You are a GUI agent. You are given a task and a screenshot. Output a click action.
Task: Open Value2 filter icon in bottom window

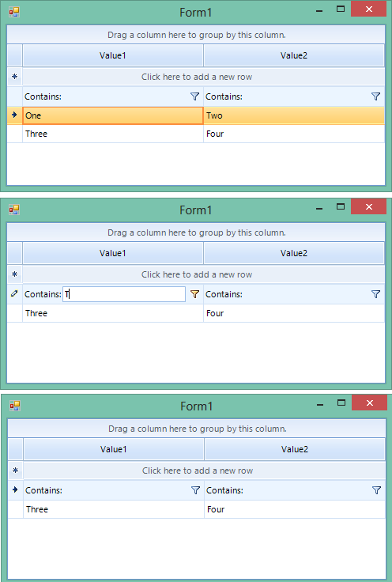376,490
